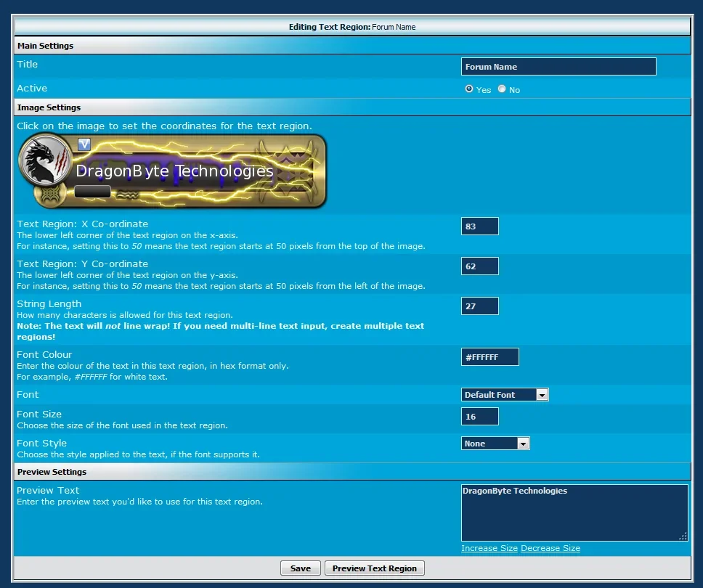Click the DragonByte banner image to set coordinates

tap(172, 171)
